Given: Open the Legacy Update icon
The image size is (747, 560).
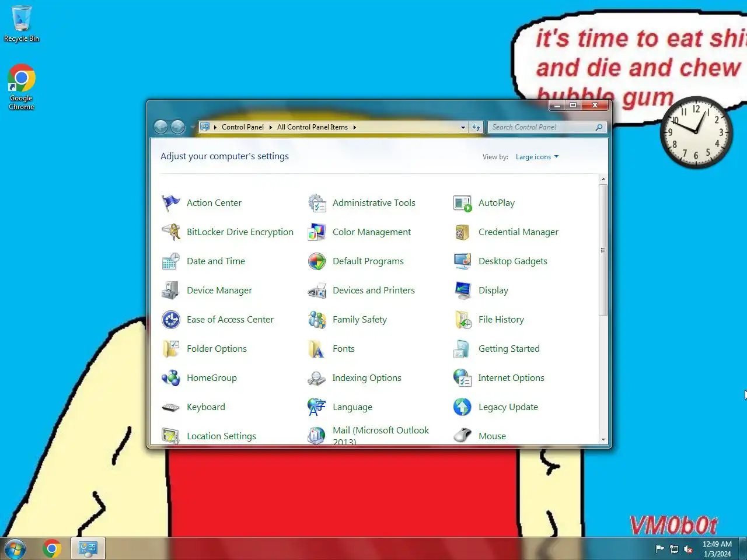Looking at the screenshot, I should (462, 407).
